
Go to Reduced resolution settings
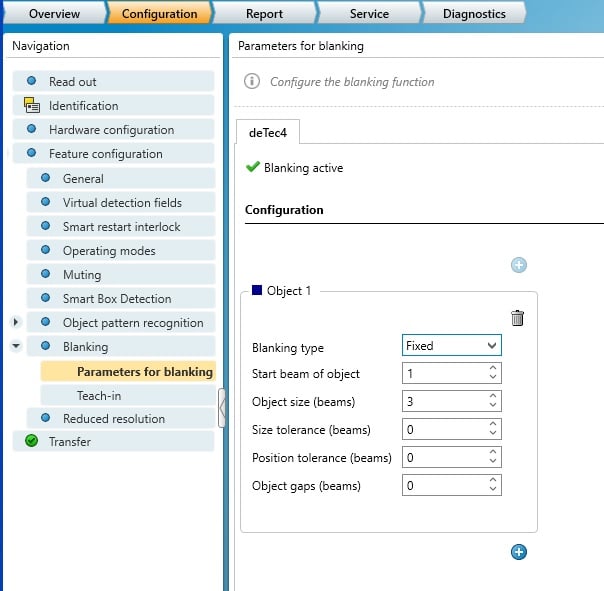point(121,418)
